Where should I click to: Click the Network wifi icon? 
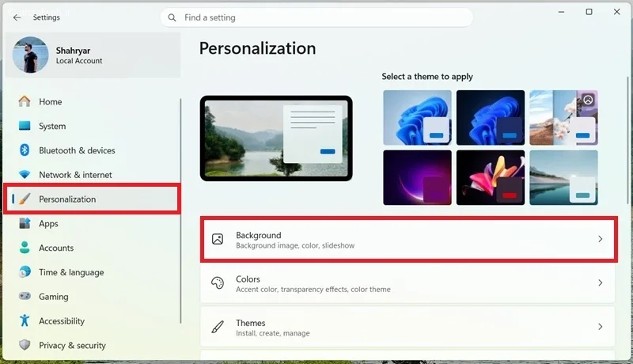click(25, 174)
